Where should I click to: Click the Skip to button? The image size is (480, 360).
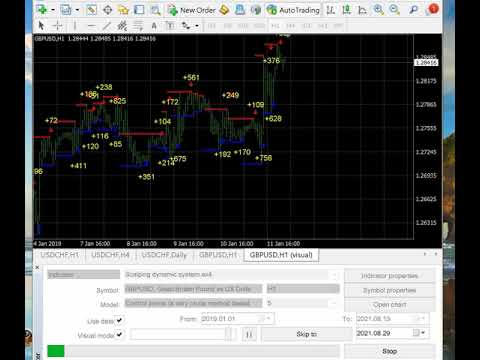[x=306, y=334]
